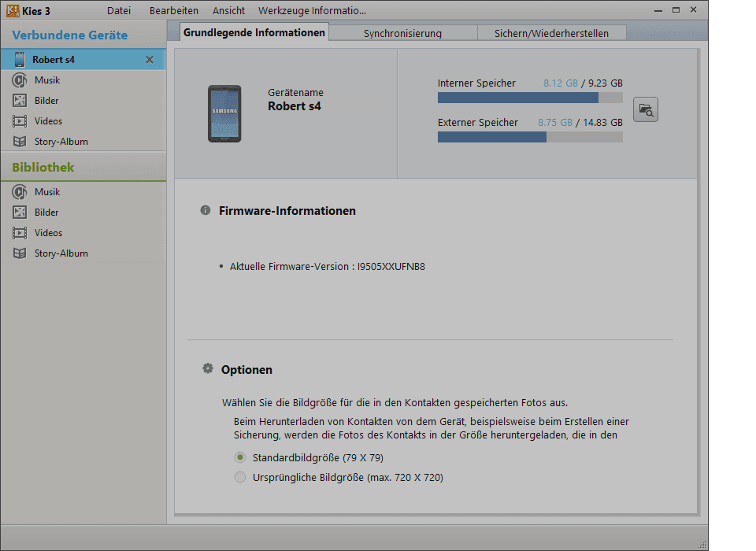This screenshot has height=551, width=756.
Task: Open Bibliothek Story-Album label
Action: 61,253
